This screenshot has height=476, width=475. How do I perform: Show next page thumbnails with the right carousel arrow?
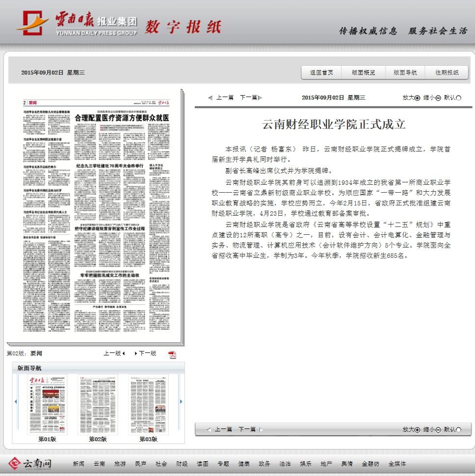click(181, 401)
